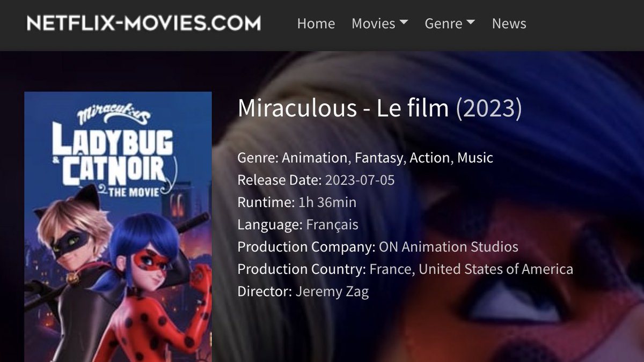Screen dimensions: 644x362
Task: Select the Français language value
Action: coord(332,224)
